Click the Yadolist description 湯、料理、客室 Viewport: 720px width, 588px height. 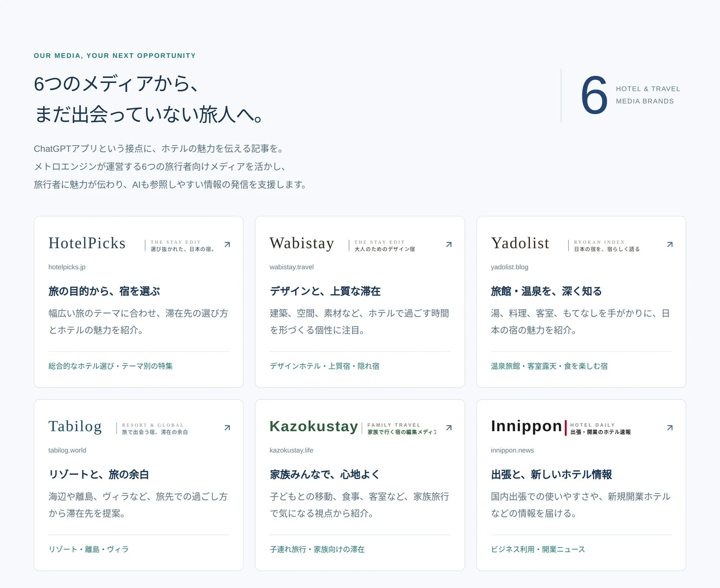[x=581, y=322]
